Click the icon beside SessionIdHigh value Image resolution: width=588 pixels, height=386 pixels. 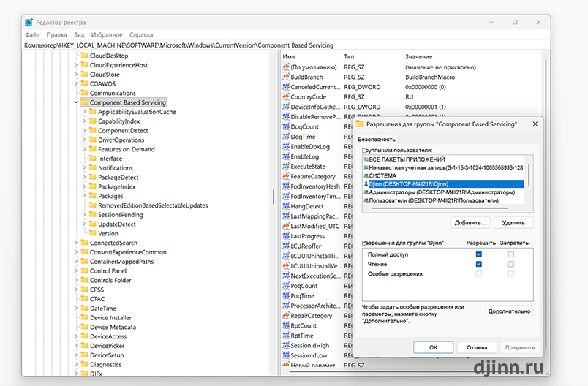click(x=286, y=345)
